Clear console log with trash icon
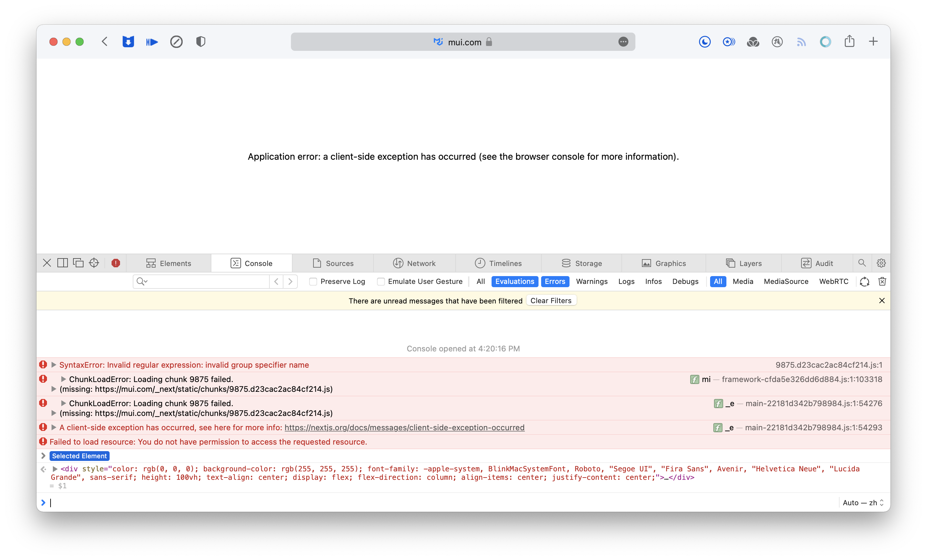Viewport: 927px width, 560px height. [882, 281]
